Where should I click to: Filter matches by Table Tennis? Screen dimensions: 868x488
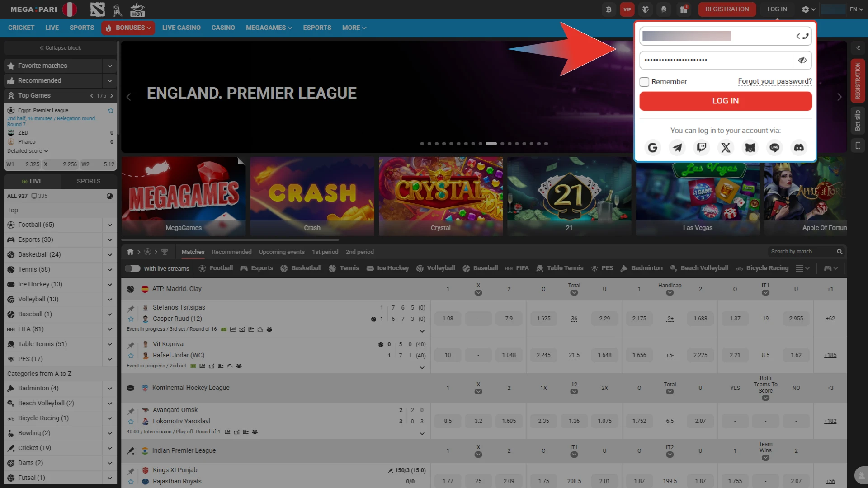point(560,268)
